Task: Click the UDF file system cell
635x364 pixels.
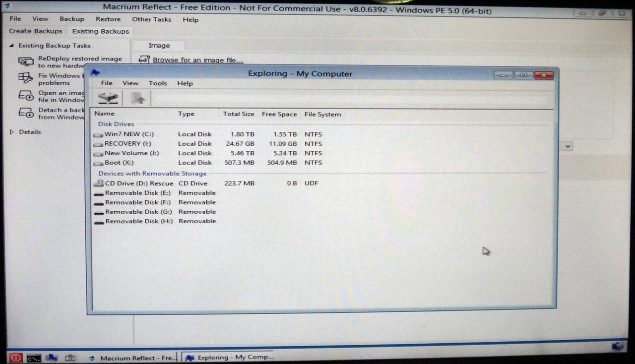Action: 312,183
